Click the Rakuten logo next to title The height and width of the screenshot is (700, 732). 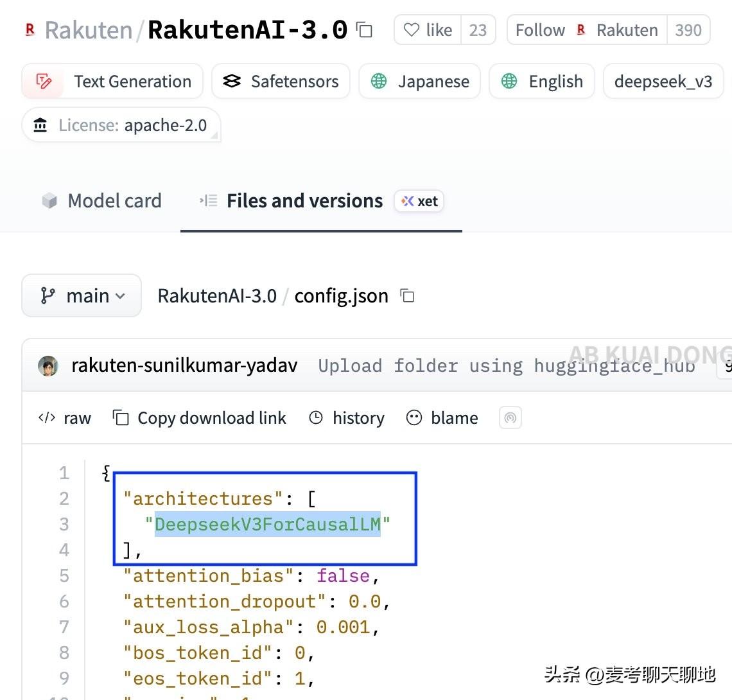pos(30,30)
